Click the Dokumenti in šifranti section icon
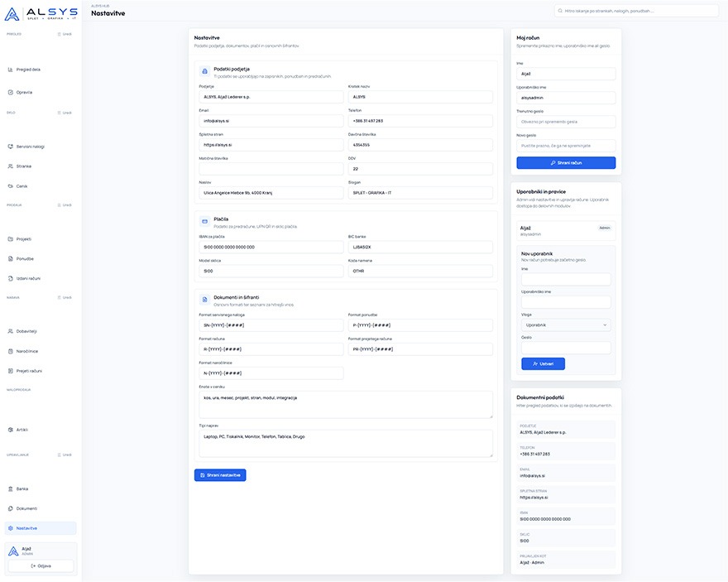 tap(204, 300)
